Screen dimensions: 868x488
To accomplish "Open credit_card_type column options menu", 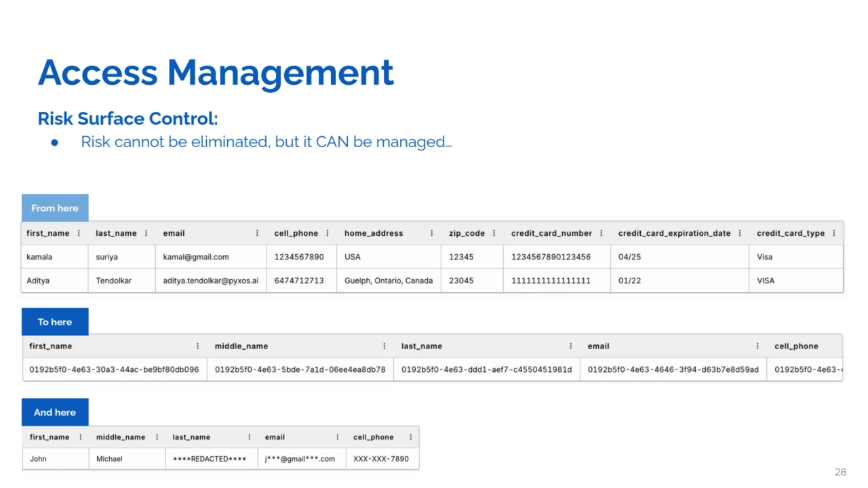I will [833, 233].
